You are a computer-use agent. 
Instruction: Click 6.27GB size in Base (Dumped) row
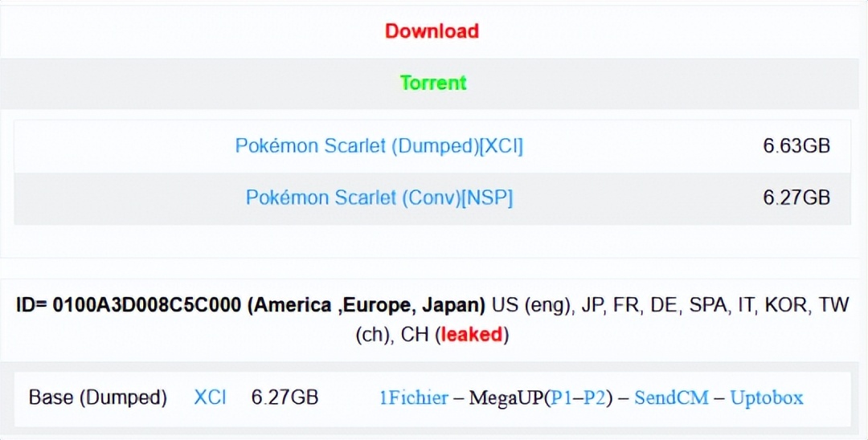click(285, 397)
